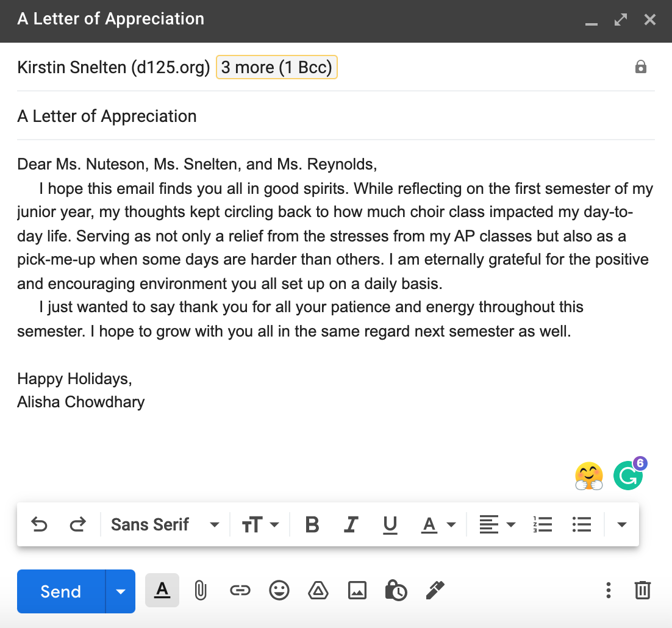Insert files using Google Drive
The height and width of the screenshot is (628, 672).
(x=318, y=590)
